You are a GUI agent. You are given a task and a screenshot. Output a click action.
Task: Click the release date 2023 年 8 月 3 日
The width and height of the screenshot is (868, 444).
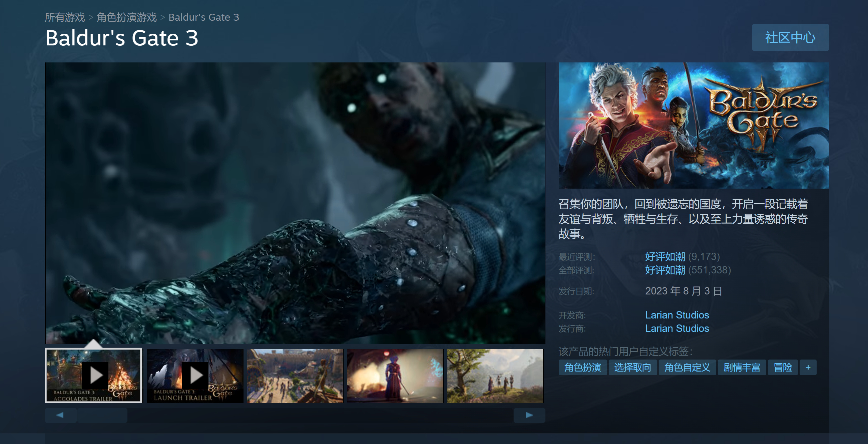[683, 291]
